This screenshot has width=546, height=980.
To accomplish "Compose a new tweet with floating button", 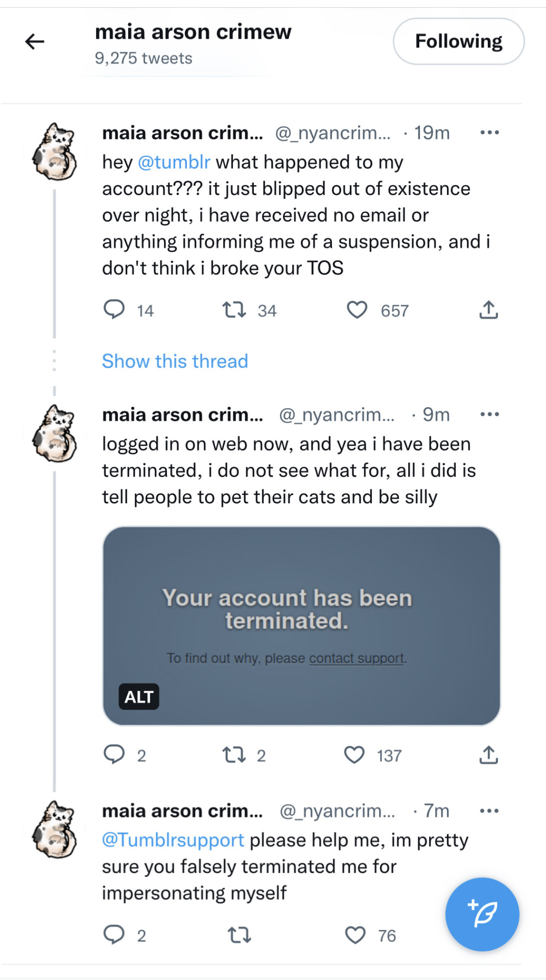I will point(482,914).
